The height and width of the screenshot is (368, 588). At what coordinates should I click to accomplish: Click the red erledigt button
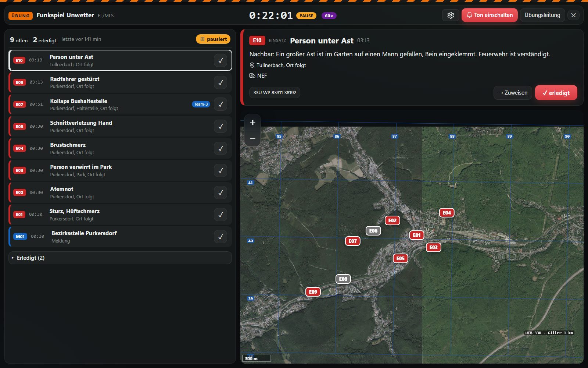[556, 93]
